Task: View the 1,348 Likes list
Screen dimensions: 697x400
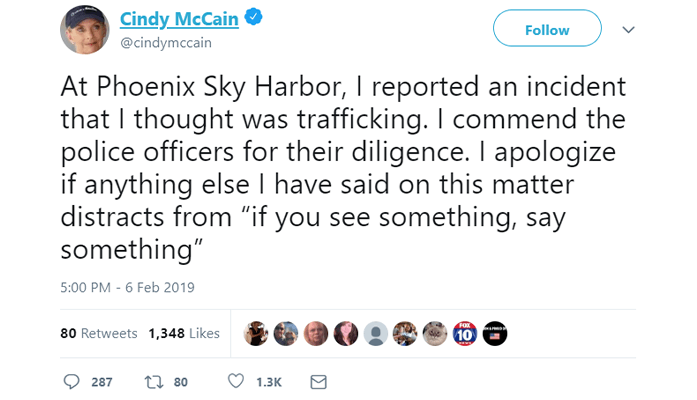Action: coord(183,333)
